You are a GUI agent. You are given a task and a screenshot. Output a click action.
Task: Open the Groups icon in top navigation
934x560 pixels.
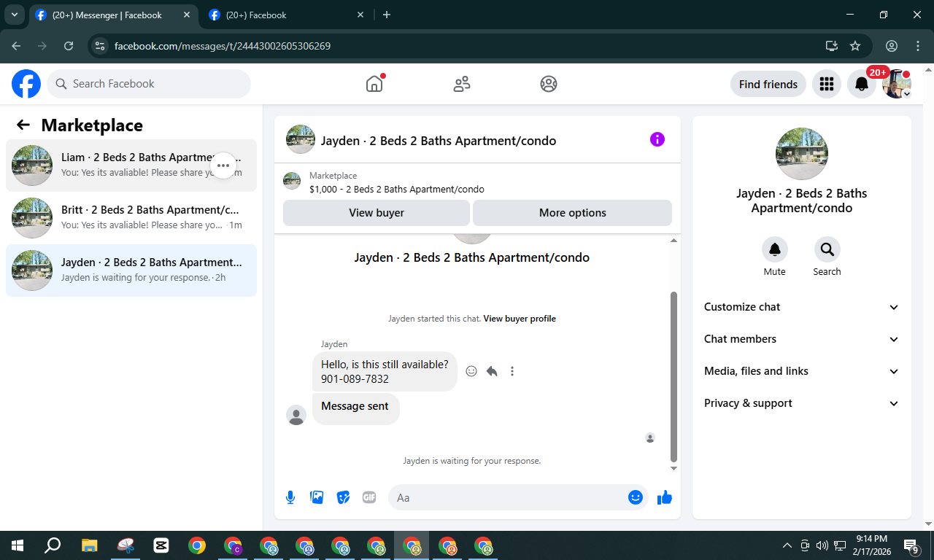pos(549,84)
